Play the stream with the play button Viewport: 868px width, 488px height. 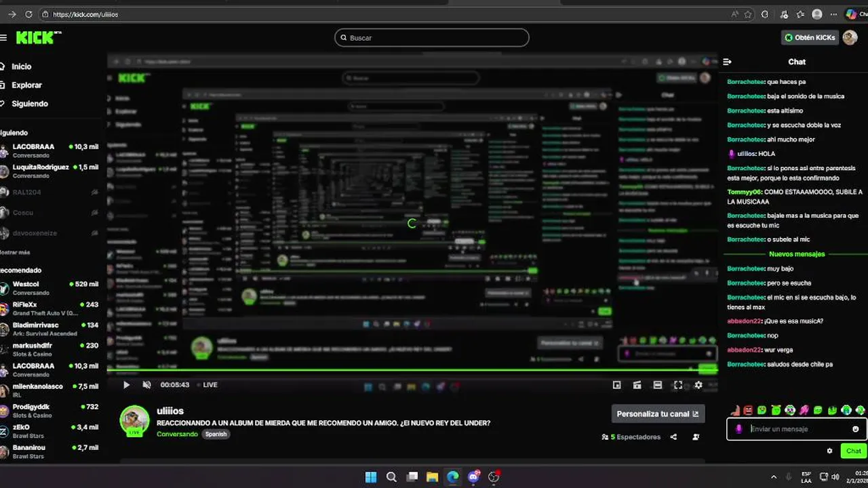(126, 385)
